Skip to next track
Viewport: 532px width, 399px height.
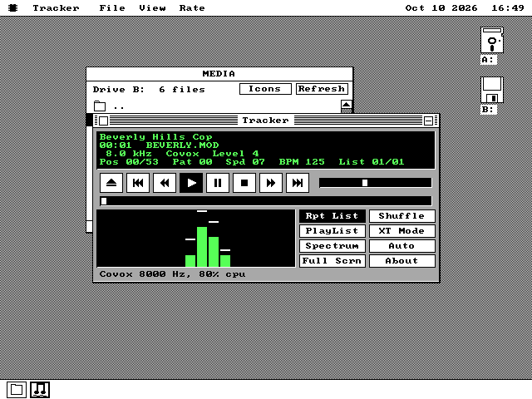click(298, 183)
